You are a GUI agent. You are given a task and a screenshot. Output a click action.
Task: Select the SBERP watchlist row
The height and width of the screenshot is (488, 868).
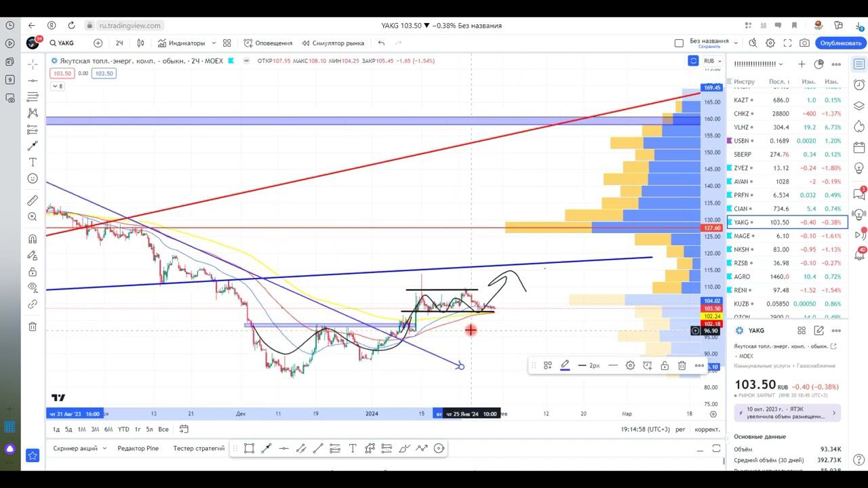coord(787,155)
